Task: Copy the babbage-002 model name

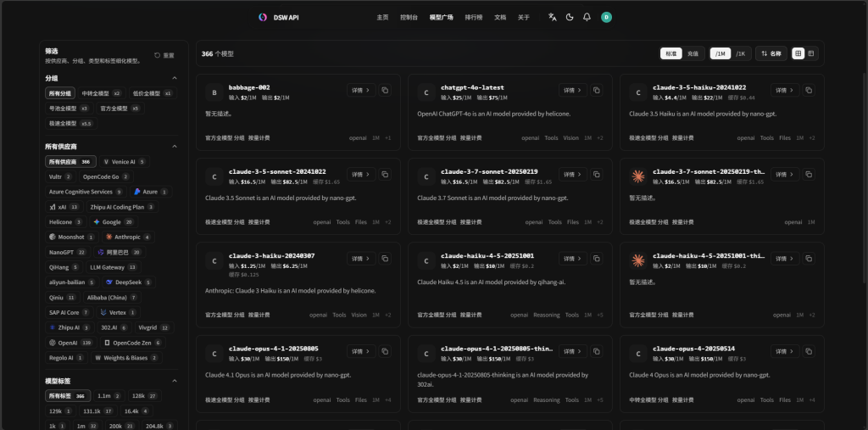Action: [x=385, y=90]
